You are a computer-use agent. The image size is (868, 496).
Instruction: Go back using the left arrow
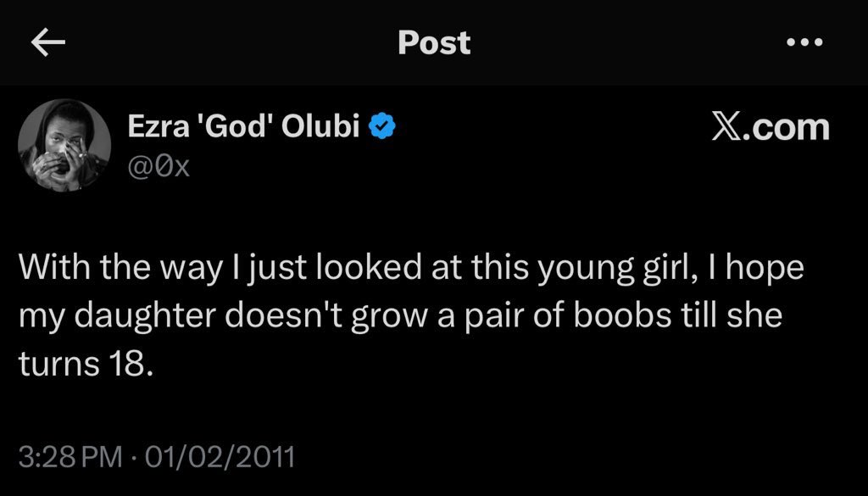pos(47,44)
